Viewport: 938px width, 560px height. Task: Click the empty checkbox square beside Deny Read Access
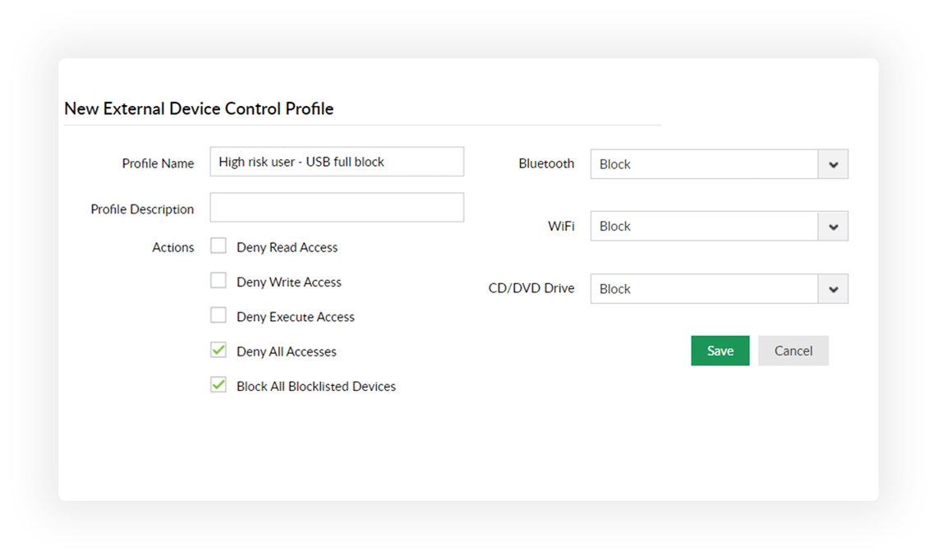(218, 245)
